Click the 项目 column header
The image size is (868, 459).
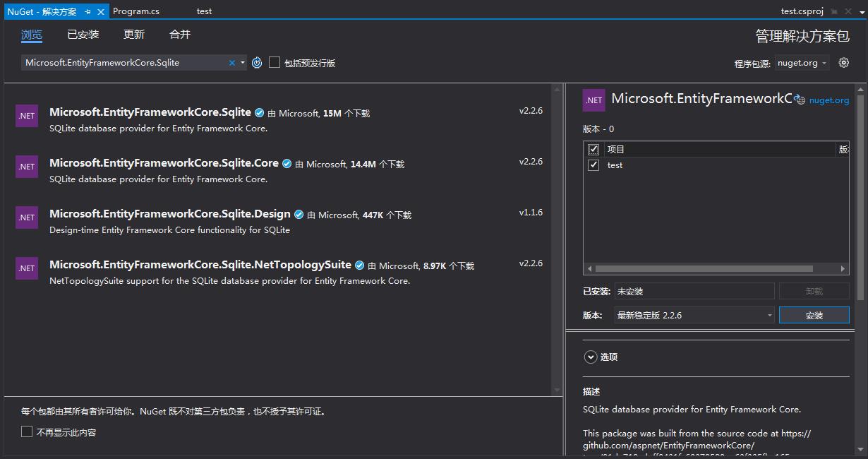coord(719,149)
